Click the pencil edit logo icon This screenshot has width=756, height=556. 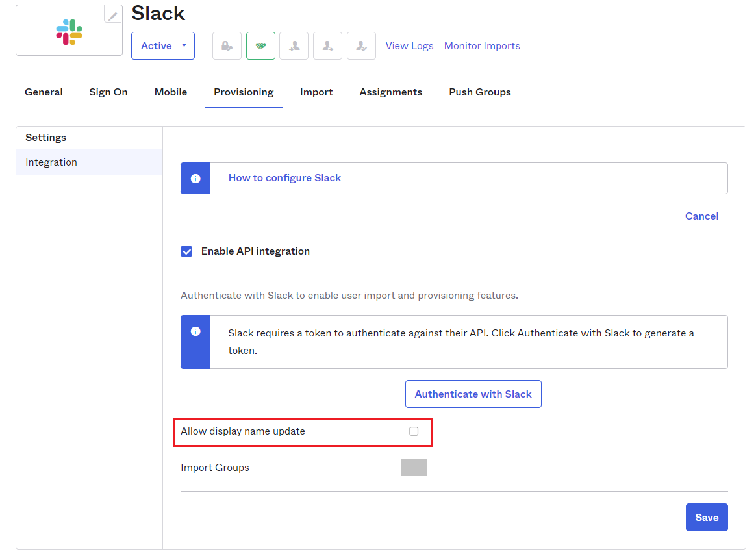tap(113, 16)
